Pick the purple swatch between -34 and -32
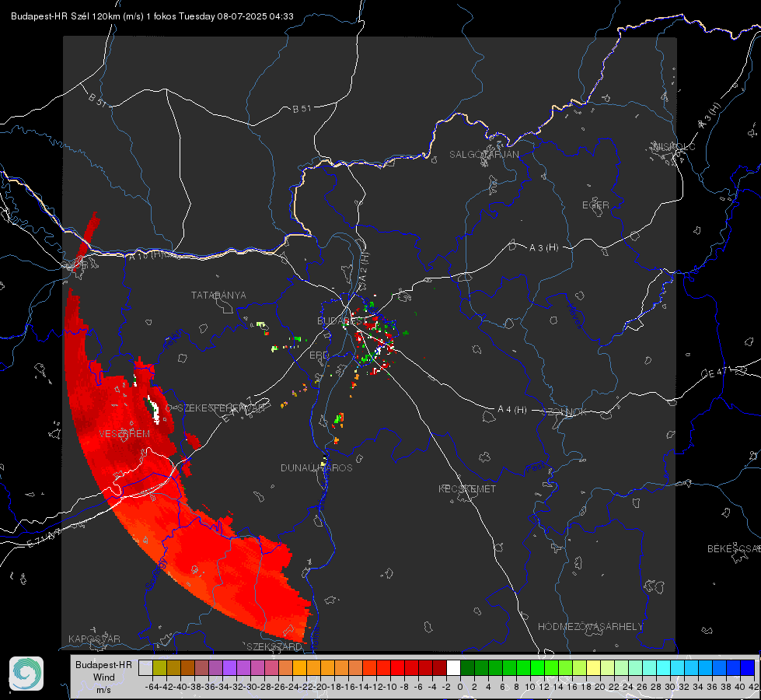The width and height of the screenshot is (761, 700). click(x=229, y=667)
